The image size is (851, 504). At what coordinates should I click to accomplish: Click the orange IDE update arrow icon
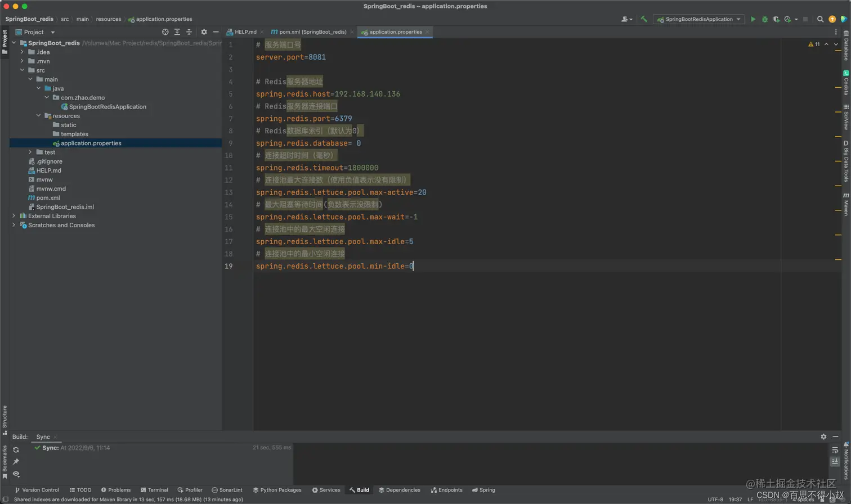coord(832,19)
